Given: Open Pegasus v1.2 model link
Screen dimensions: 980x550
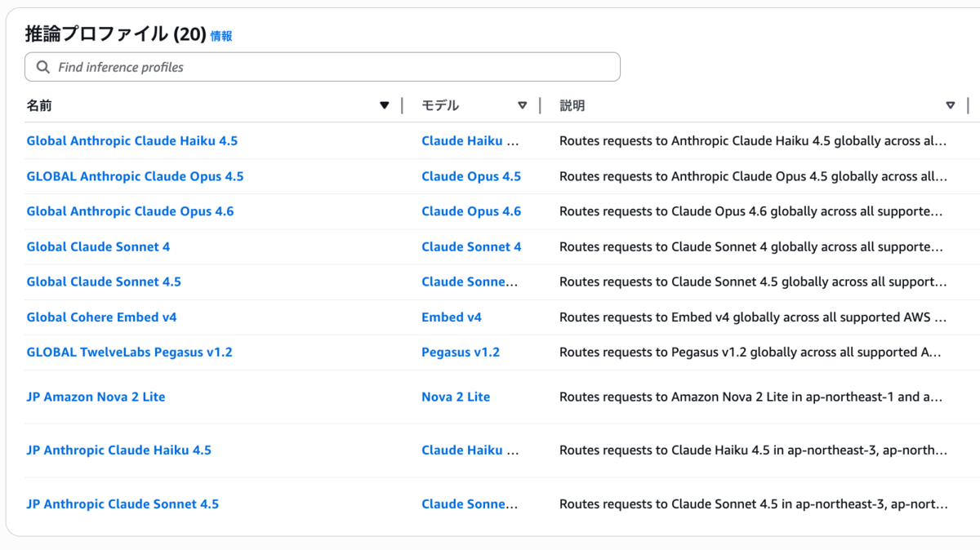Looking at the screenshot, I should pos(461,352).
